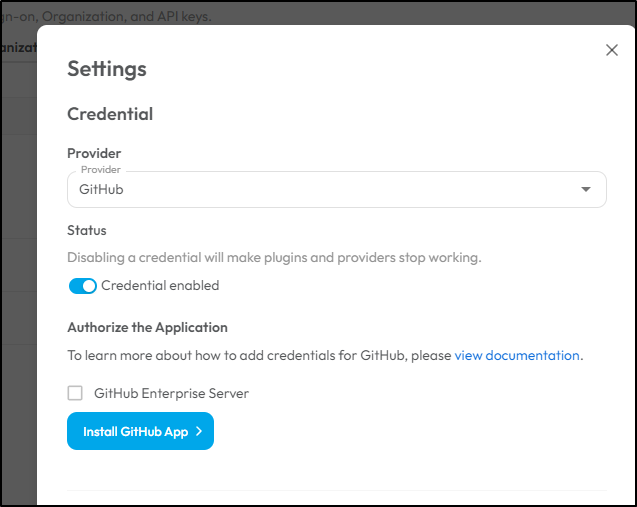Open the Provider combo box showing GitHub

coord(337,189)
